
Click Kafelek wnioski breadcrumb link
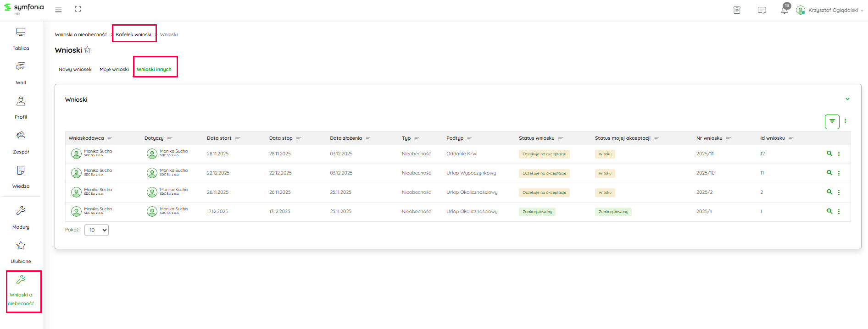coord(133,34)
